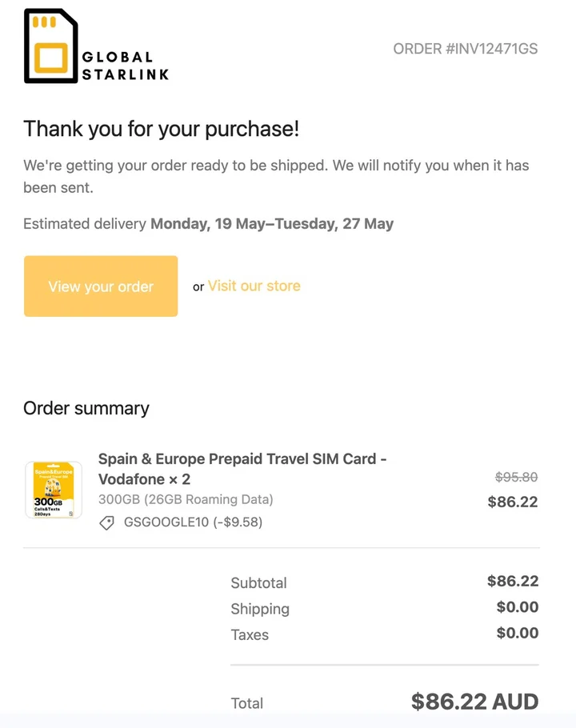Click the Thank you for your purchase heading
The height and width of the screenshot is (728, 576).
point(161,128)
